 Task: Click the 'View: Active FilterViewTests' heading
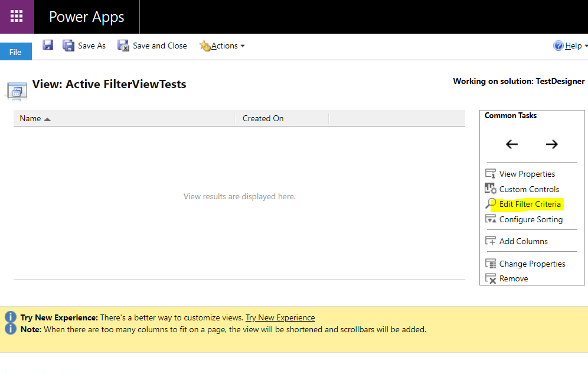coord(109,84)
